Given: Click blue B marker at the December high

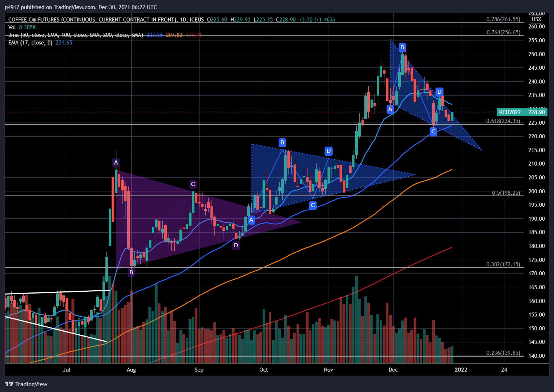Looking at the screenshot, I should 402,47.
